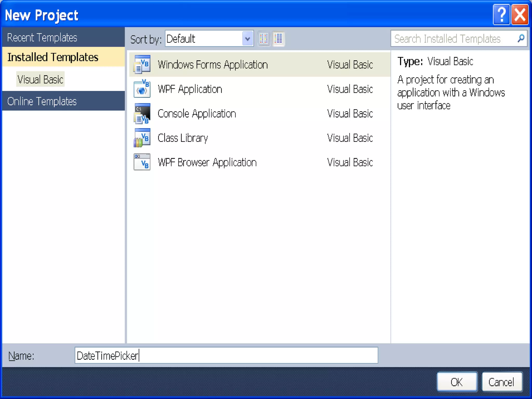Click the WPF Application template icon

[142, 89]
